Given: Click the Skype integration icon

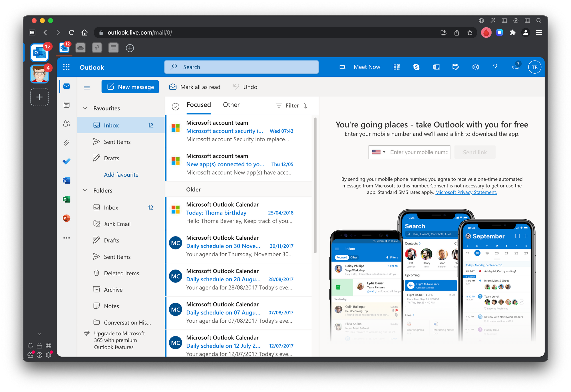Looking at the screenshot, I should 416,67.
